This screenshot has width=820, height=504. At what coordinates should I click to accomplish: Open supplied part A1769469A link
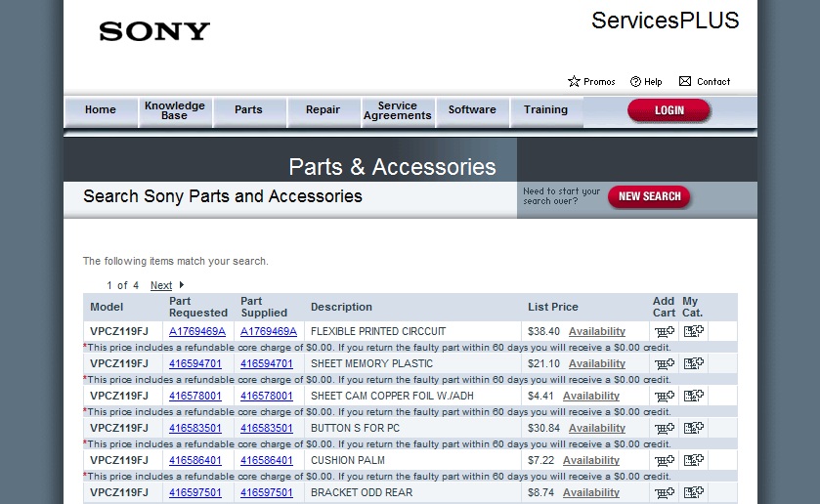(268, 331)
